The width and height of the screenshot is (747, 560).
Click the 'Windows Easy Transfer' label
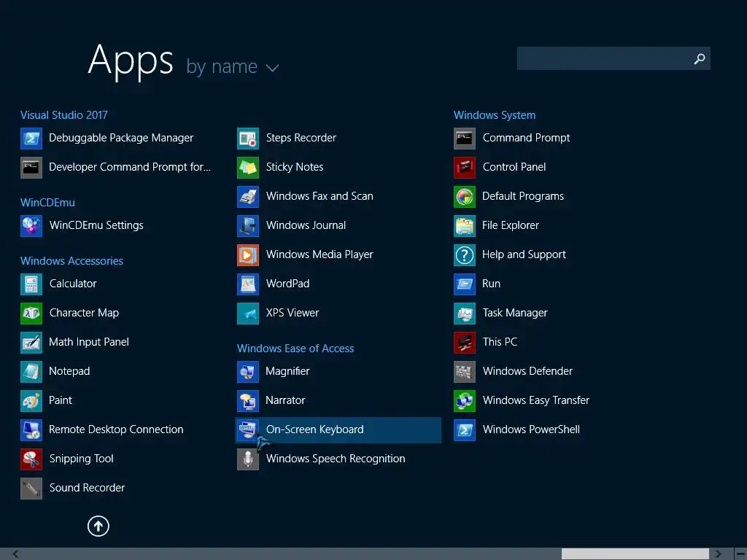coord(536,400)
